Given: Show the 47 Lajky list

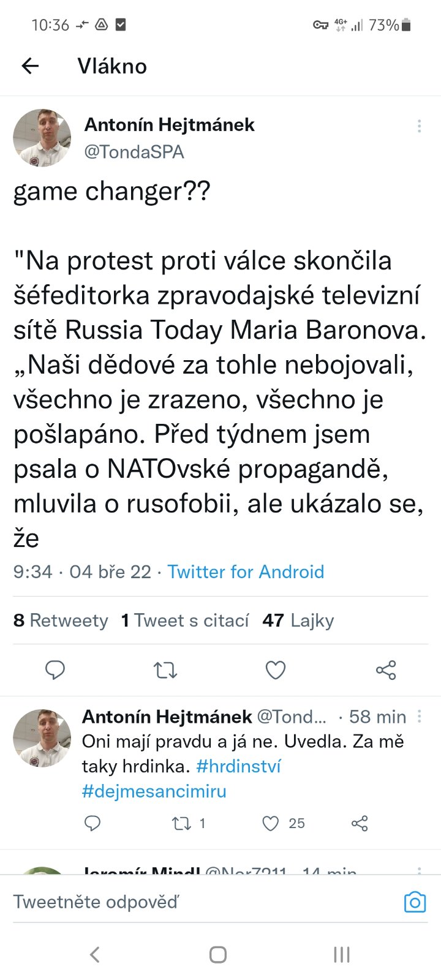Looking at the screenshot, I should click(x=298, y=620).
